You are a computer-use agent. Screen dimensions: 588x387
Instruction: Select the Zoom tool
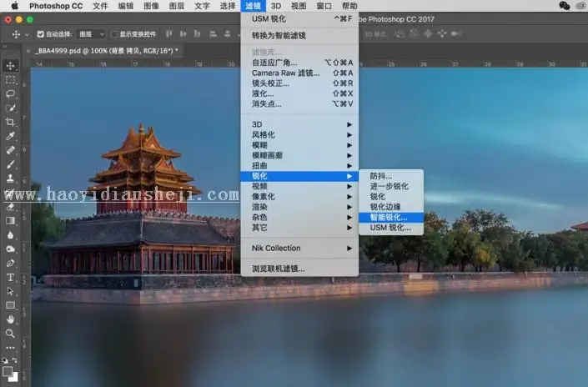(10, 333)
